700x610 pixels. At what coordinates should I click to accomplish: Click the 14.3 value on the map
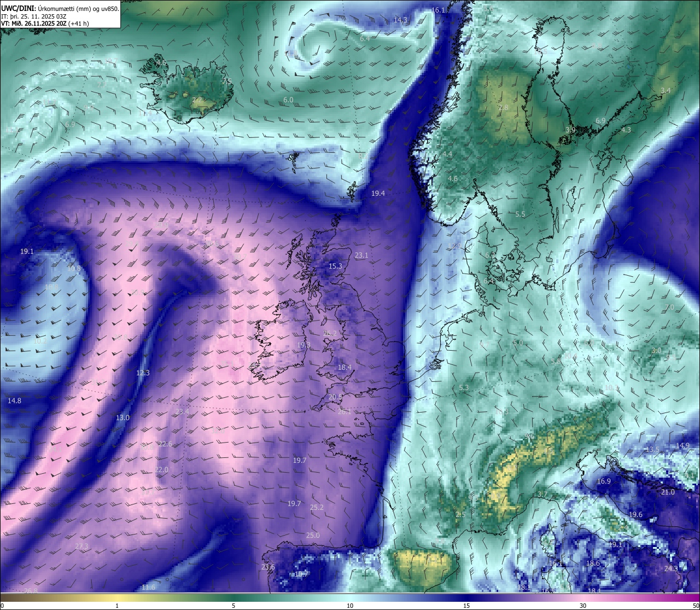400,20
